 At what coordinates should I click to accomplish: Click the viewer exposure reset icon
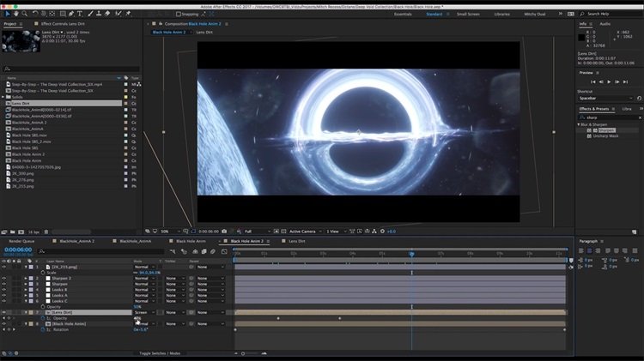pyautogui.click(x=382, y=232)
